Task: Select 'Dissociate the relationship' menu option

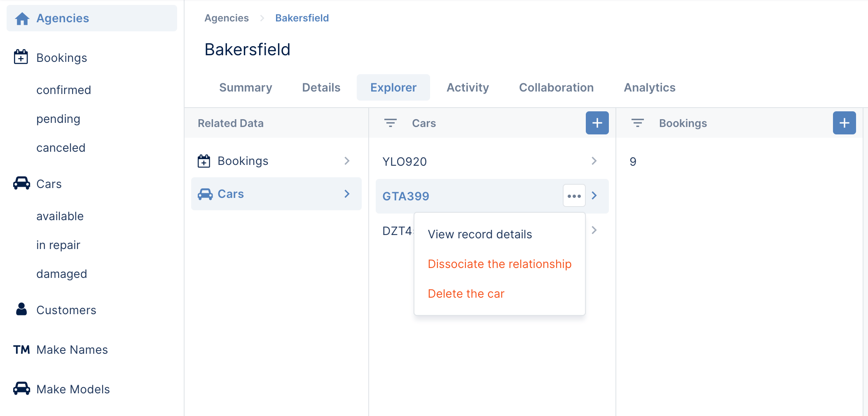Action: click(x=499, y=264)
